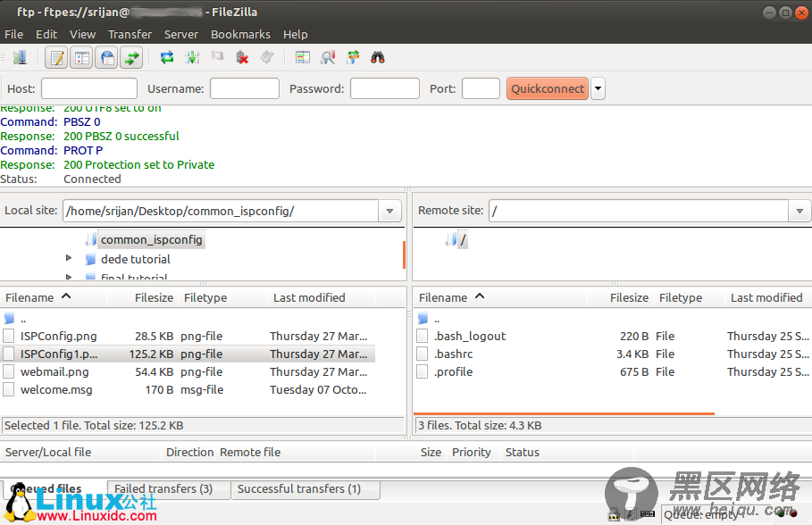Select .bash_logout in remote list
Screen dimensions: 812x525
tap(613, 336)
